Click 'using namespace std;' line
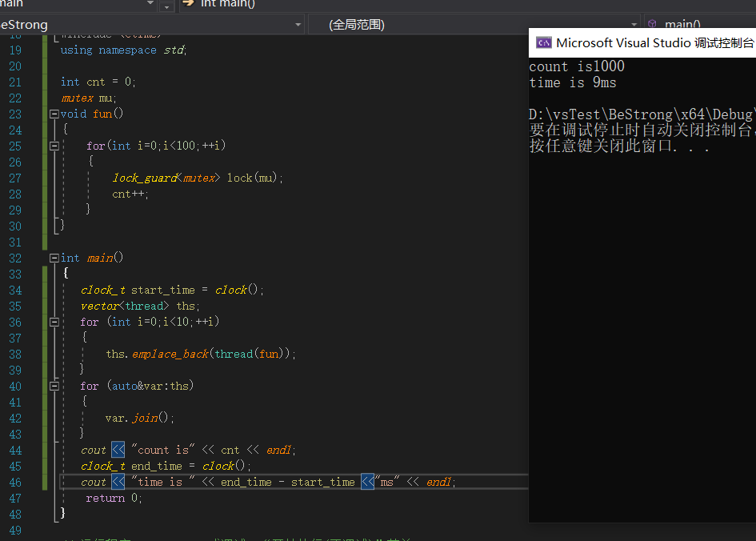Image resolution: width=756 pixels, height=541 pixels. [x=123, y=50]
